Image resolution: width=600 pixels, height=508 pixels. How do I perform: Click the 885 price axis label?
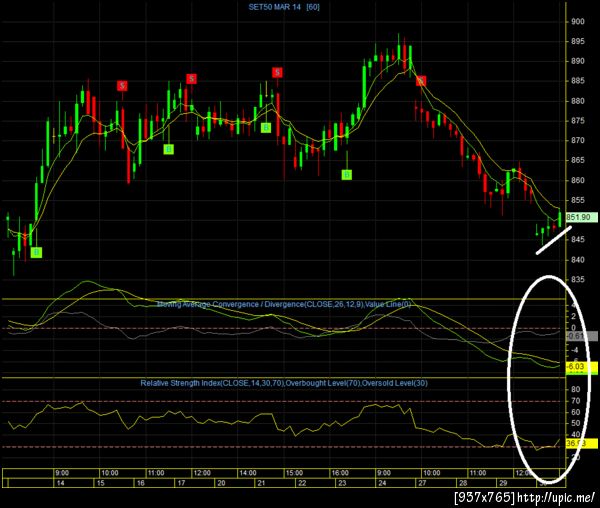click(x=578, y=81)
